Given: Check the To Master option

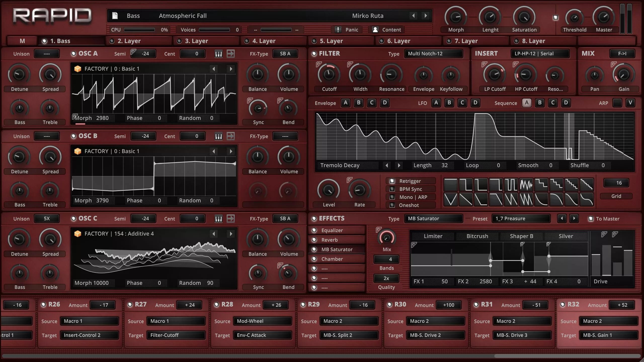Looking at the screenshot, I should [591, 218].
